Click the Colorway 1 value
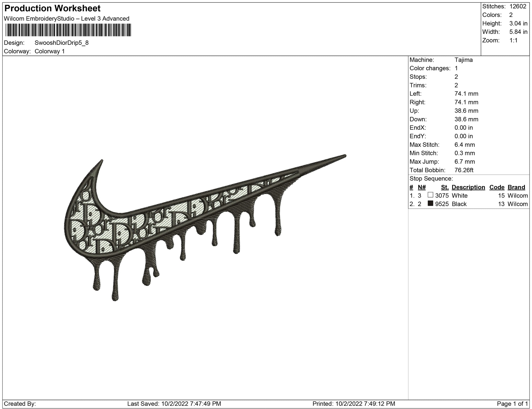Viewport: 532px width, 409px height. pyautogui.click(x=50, y=51)
